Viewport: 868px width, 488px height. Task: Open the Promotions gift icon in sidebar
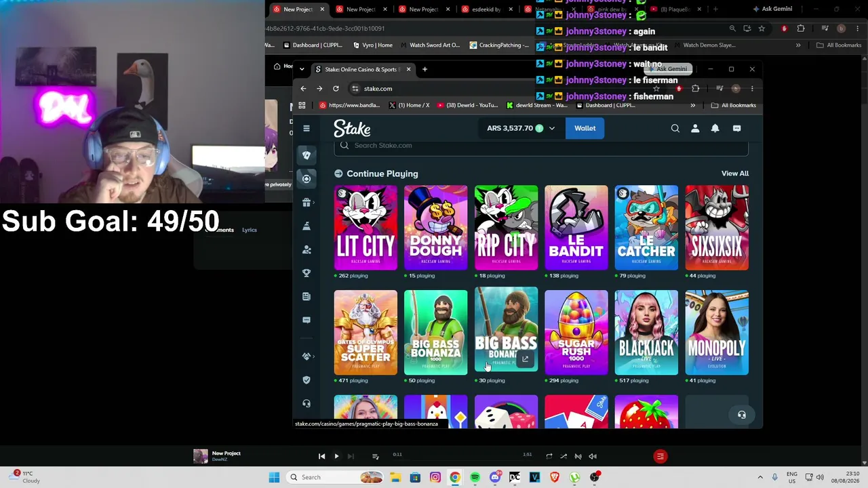pos(307,202)
